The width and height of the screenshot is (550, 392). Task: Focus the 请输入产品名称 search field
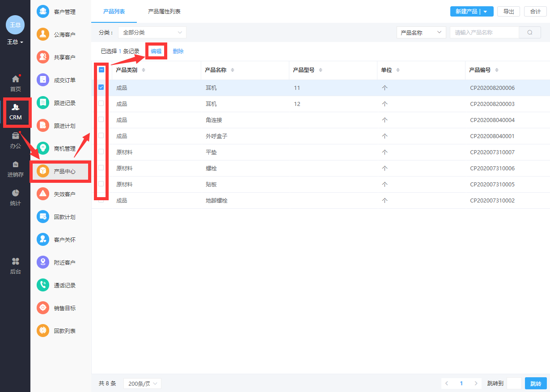[x=484, y=33]
